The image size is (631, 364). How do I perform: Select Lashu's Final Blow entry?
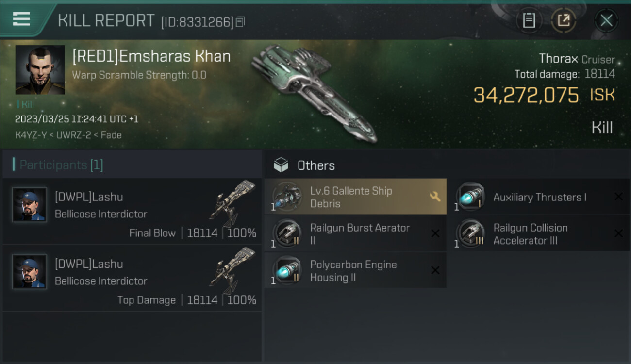132,211
